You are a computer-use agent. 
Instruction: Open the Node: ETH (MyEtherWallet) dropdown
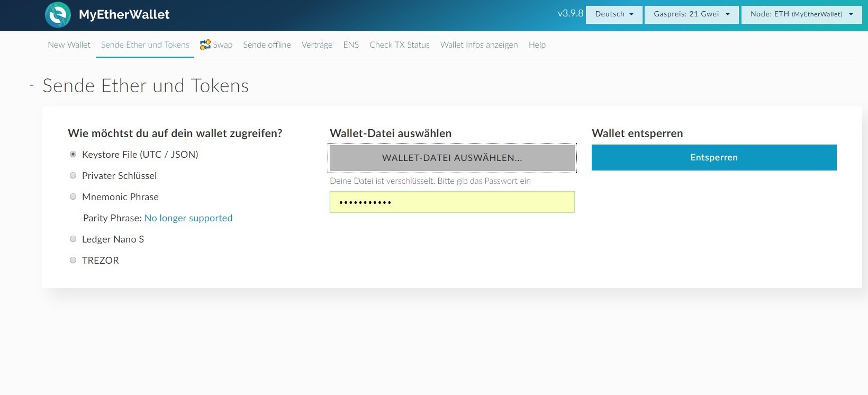[801, 14]
